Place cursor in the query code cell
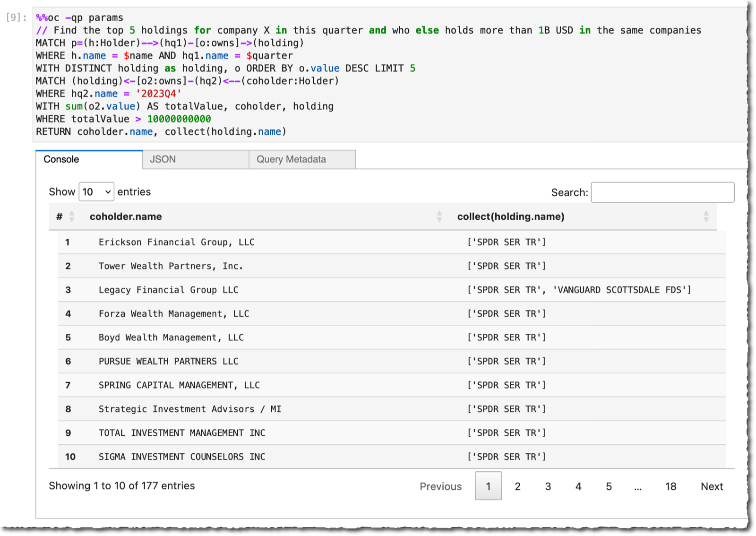Image resolution: width=756 pixels, height=536 pixels. [390, 75]
